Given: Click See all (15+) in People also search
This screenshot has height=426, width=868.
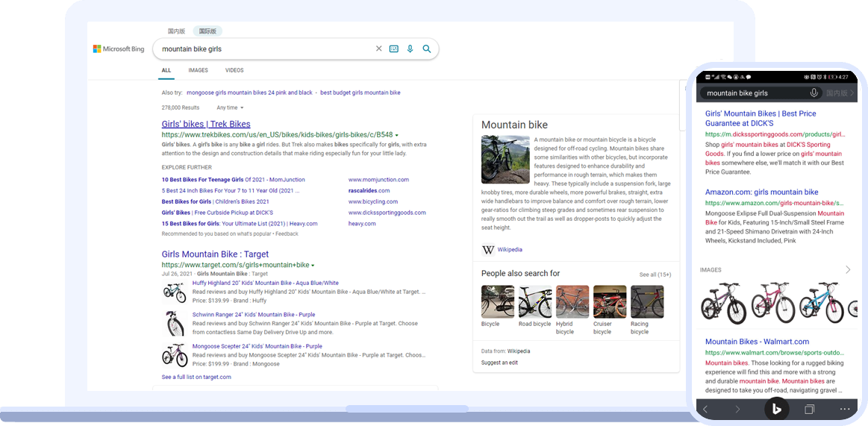Looking at the screenshot, I should [x=655, y=275].
